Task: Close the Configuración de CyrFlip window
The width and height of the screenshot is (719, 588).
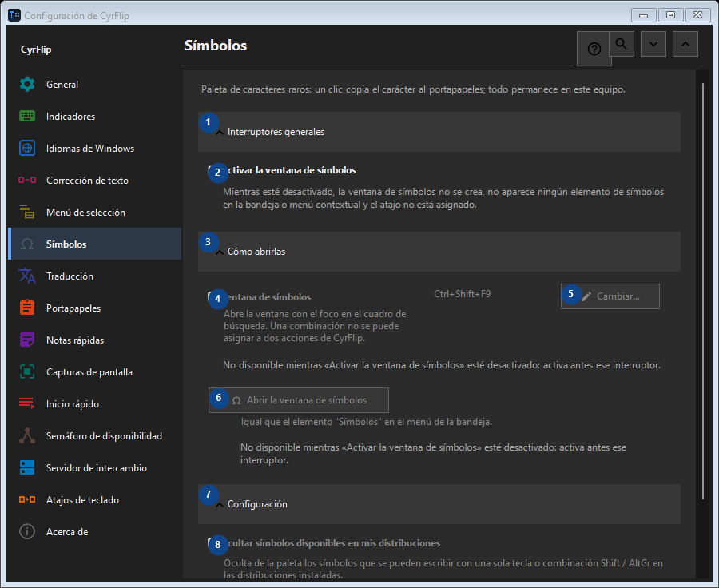Action: tap(698, 15)
